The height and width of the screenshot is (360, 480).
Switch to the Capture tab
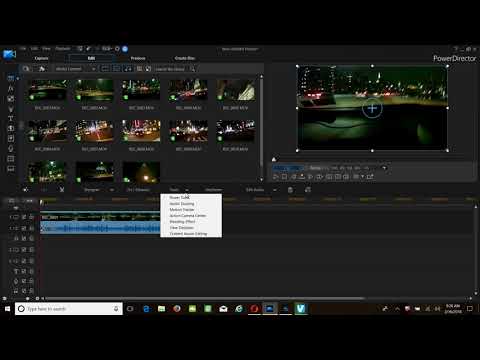(42, 58)
